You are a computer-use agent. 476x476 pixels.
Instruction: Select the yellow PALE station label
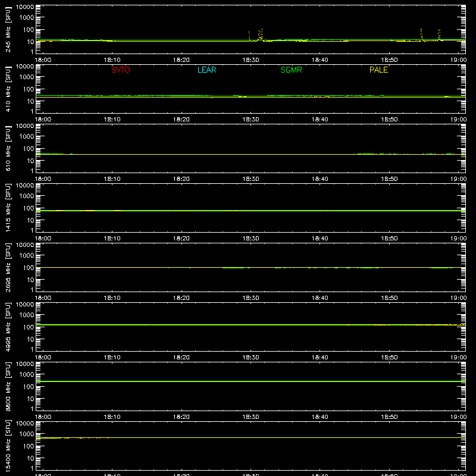point(378,70)
